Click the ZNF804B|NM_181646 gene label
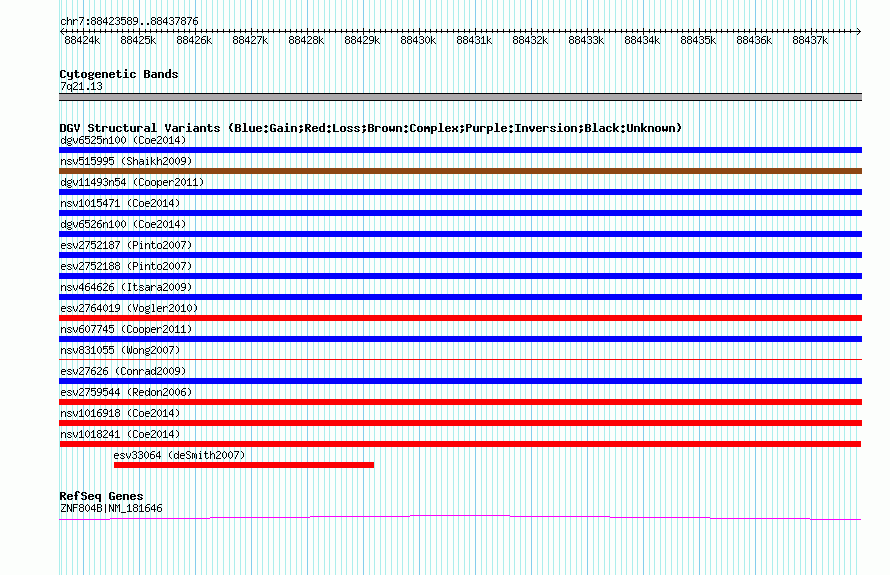The image size is (890, 575). 111,509
